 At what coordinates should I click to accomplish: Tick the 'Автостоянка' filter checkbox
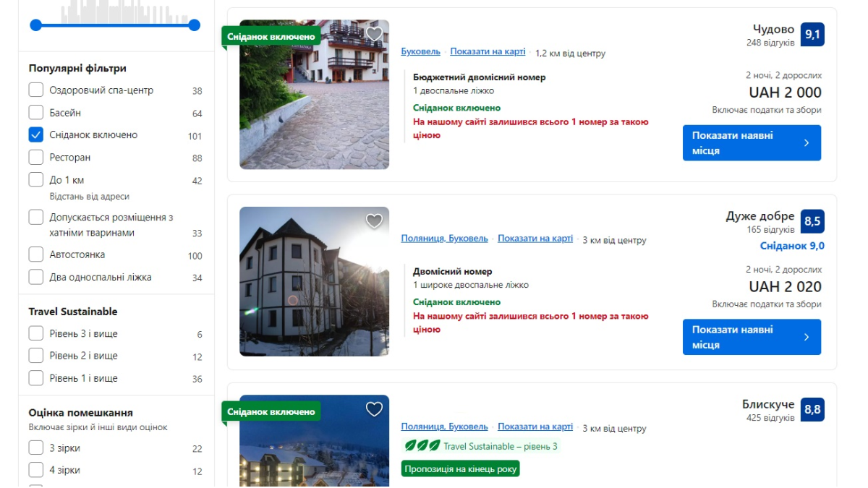pyautogui.click(x=36, y=254)
